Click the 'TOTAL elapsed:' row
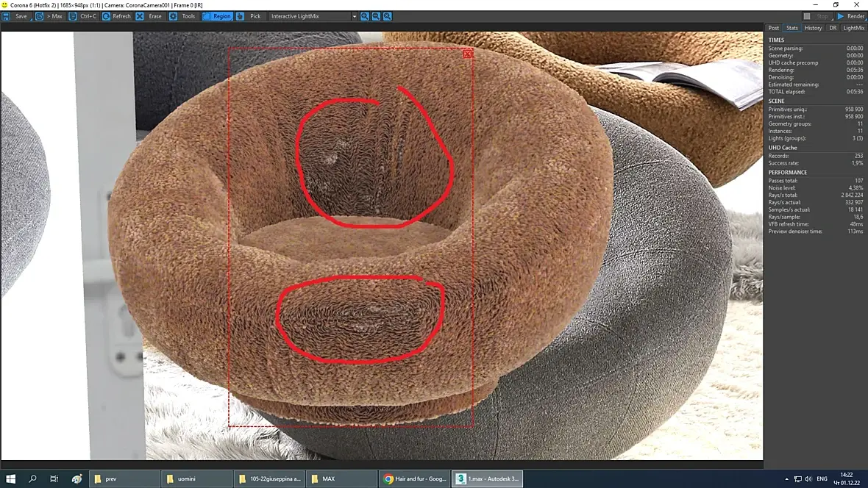This screenshot has height=488, width=868. 816,91
